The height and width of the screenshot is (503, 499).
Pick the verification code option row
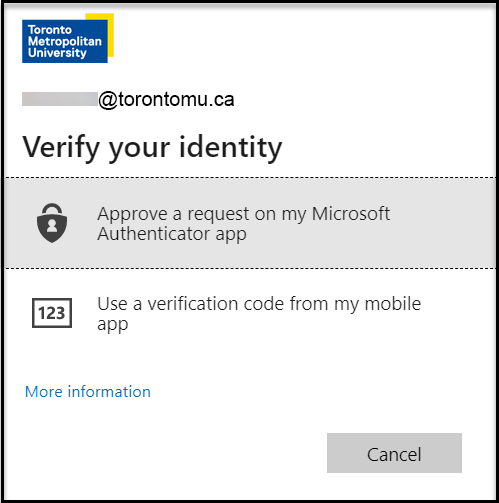pos(250,313)
